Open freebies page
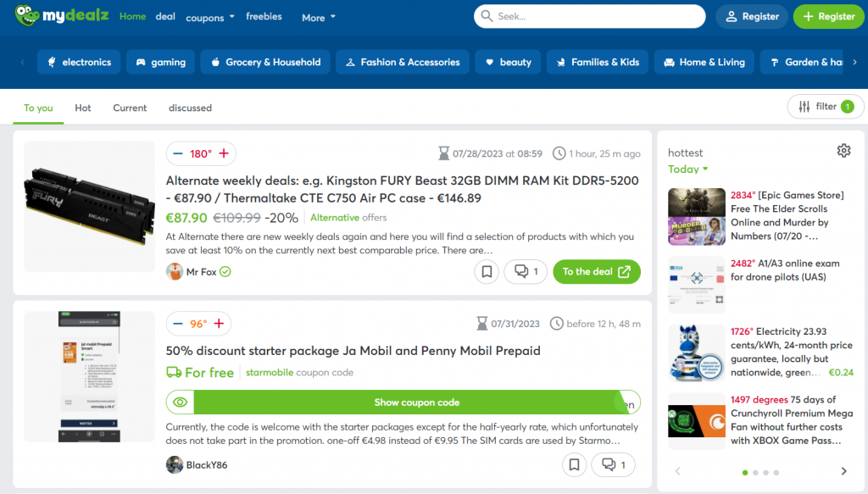868x494 pixels. 264,17
